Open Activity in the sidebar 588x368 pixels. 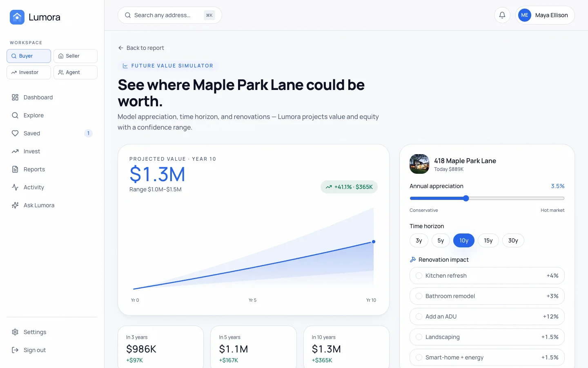(52, 187)
